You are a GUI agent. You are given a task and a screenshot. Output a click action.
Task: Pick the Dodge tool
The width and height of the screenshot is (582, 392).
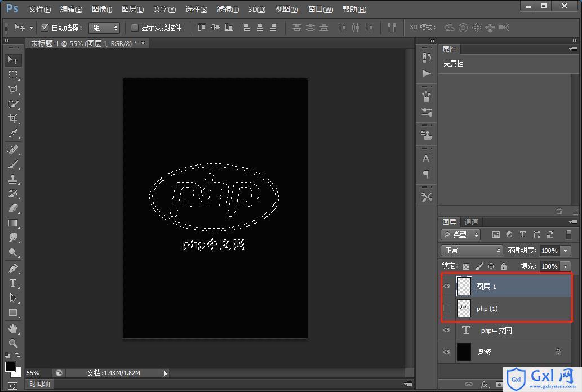click(13, 253)
